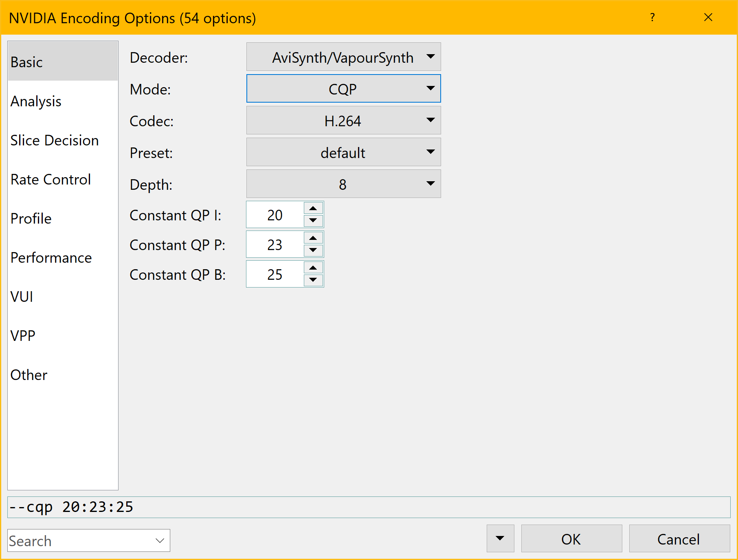
Task: Open the menu arrow button beside OK
Action: [501, 538]
